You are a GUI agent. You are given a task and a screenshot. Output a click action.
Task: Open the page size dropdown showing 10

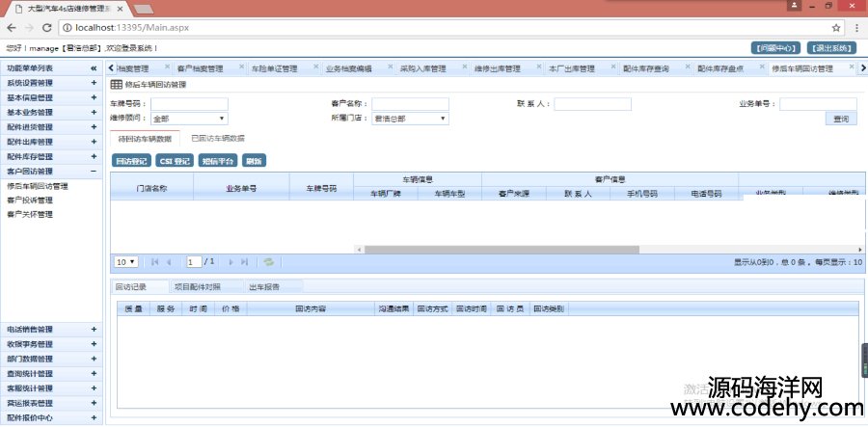coord(126,261)
